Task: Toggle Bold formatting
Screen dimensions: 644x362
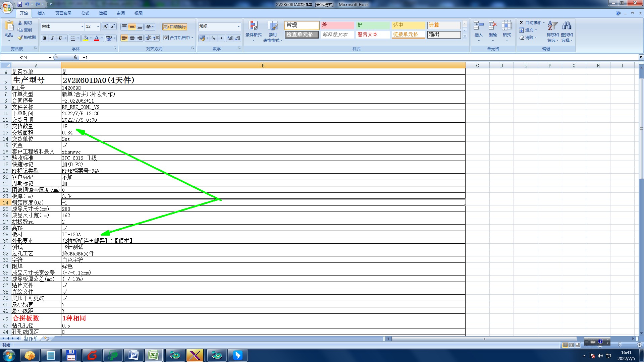Action: point(45,38)
